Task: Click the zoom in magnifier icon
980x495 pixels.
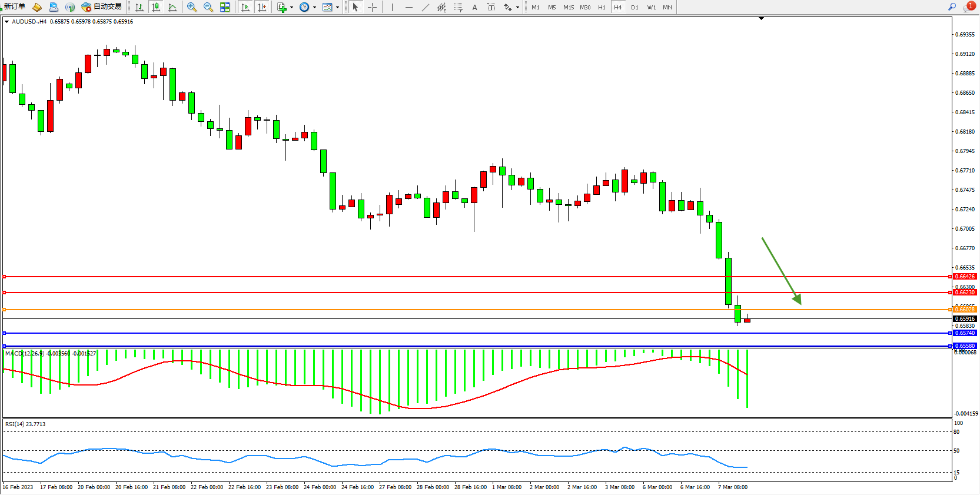Action: [x=191, y=7]
